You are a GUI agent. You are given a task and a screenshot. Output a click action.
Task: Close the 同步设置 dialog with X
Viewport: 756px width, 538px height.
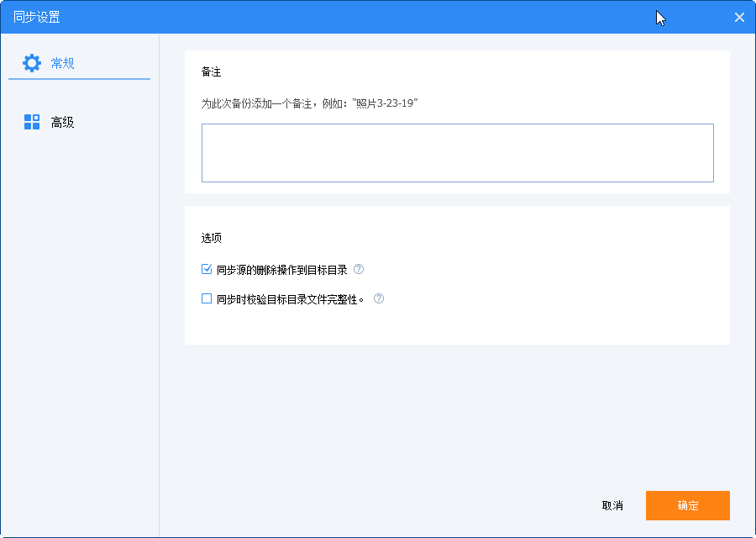click(739, 17)
